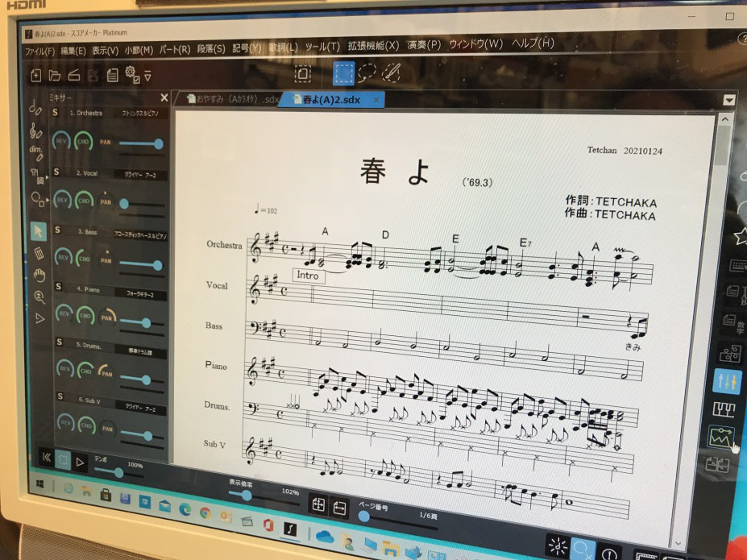
Task: Open the 歌詞(L) menu
Action: [283, 48]
